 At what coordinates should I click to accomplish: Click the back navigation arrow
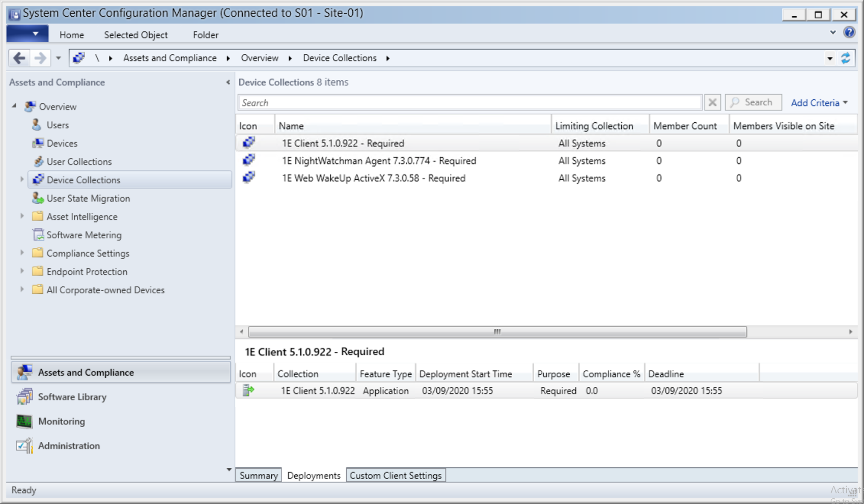pyautogui.click(x=19, y=58)
